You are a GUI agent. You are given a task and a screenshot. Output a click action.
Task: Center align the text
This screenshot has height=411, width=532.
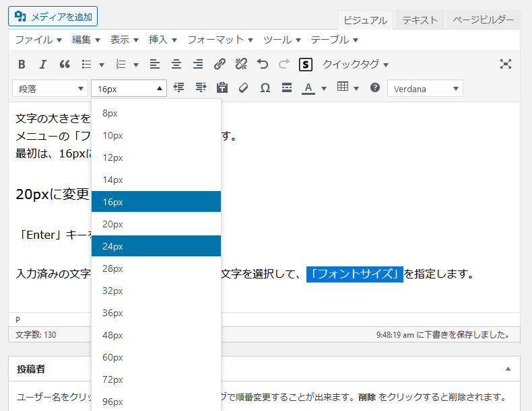(176, 64)
